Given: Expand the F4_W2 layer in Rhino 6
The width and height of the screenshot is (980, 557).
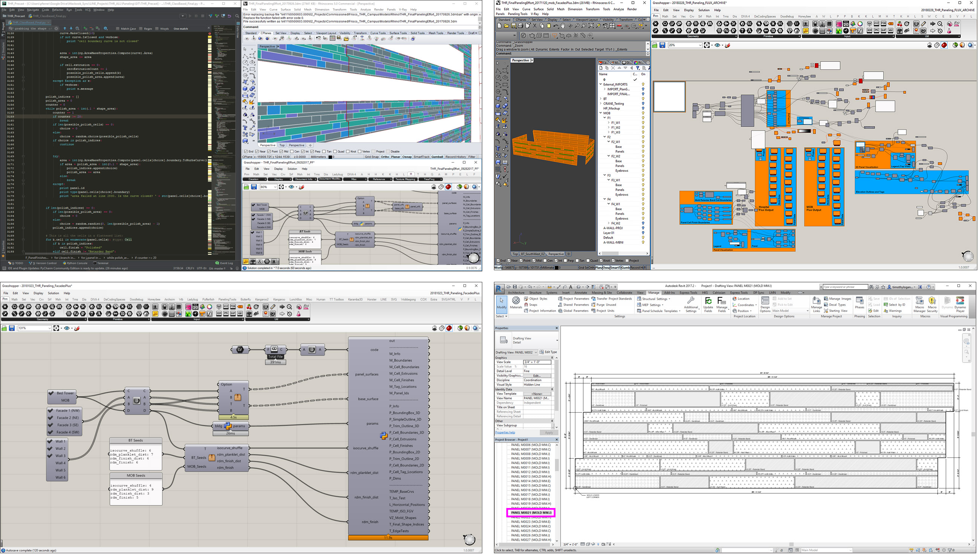Looking at the screenshot, I should (x=609, y=223).
